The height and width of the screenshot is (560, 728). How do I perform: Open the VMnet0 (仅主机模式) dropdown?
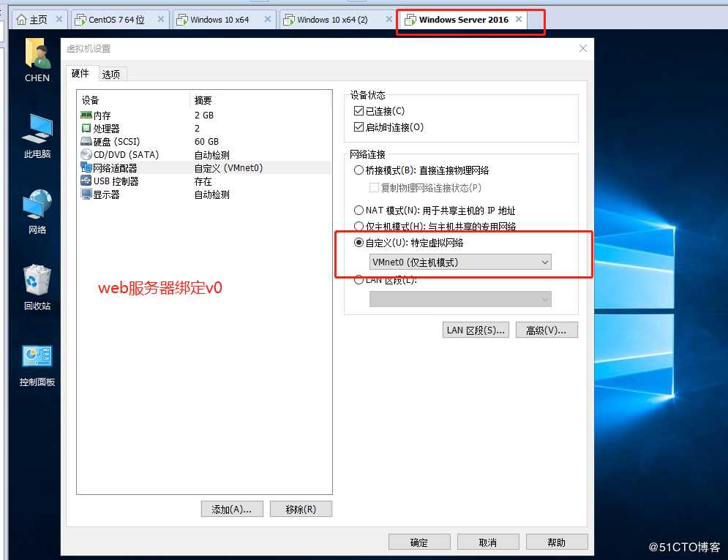(460, 262)
